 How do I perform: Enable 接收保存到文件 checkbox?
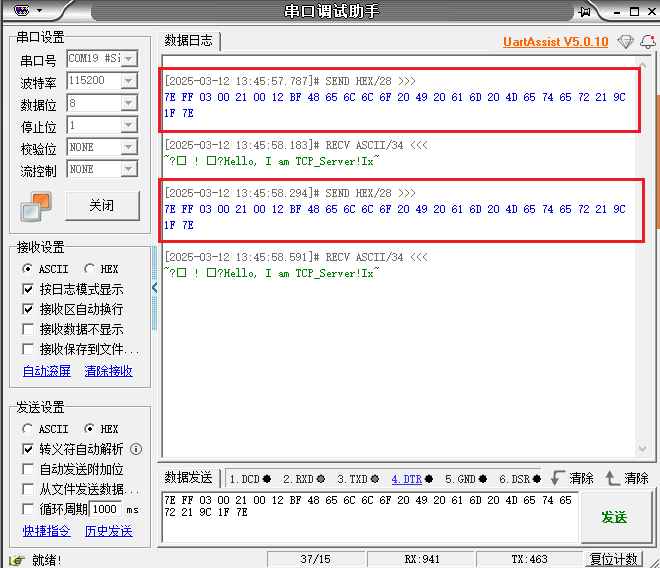[x=28, y=349]
